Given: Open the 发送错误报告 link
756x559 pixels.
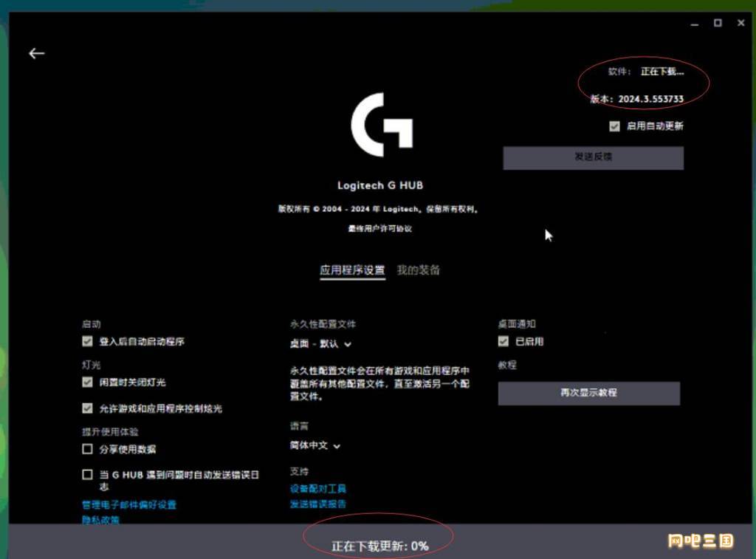Looking at the screenshot, I should pyautogui.click(x=317, y=504).
